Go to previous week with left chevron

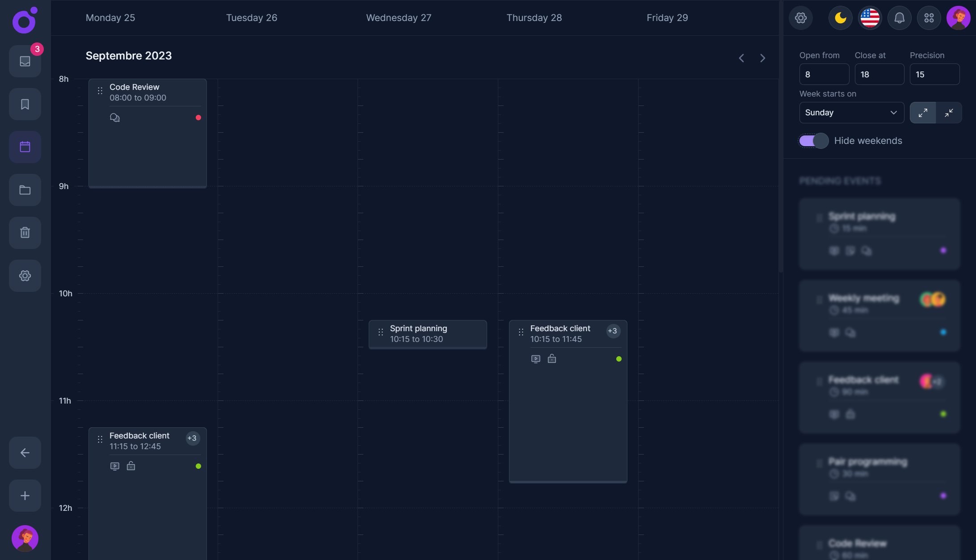pyautogui.click(x=741, y=58)
